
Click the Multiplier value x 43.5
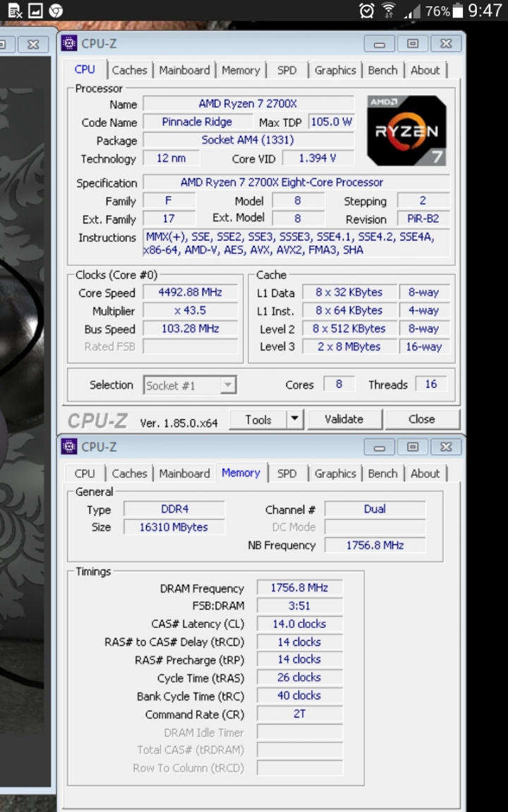click(x=190, y=310)
